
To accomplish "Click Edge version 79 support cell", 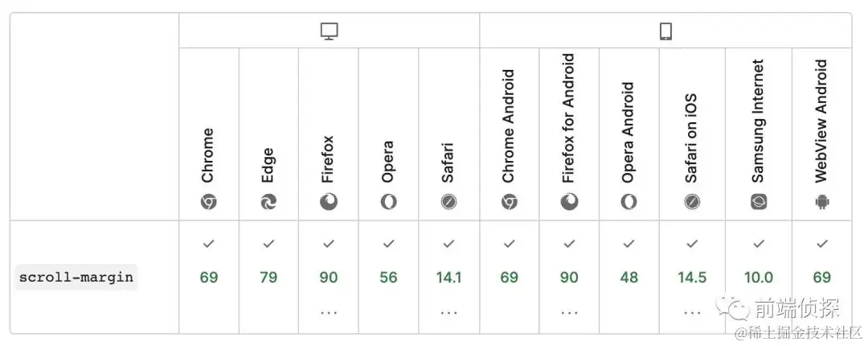I will [268, 278].
